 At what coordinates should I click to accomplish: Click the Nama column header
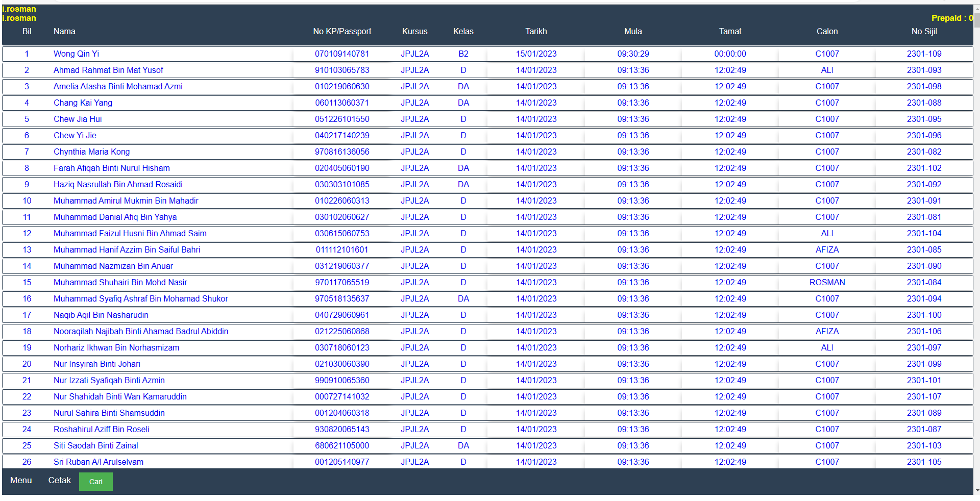coord(64,32)
